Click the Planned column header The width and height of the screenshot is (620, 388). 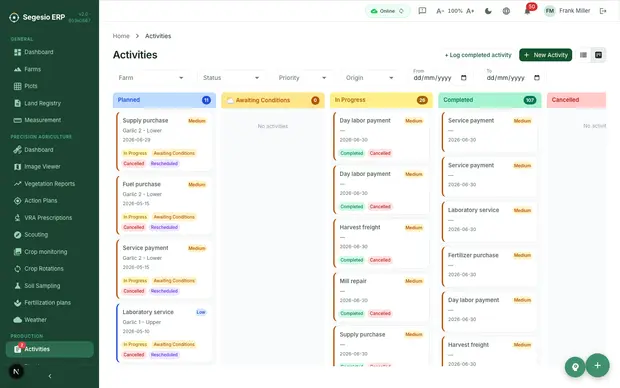(x=164, y=100)
